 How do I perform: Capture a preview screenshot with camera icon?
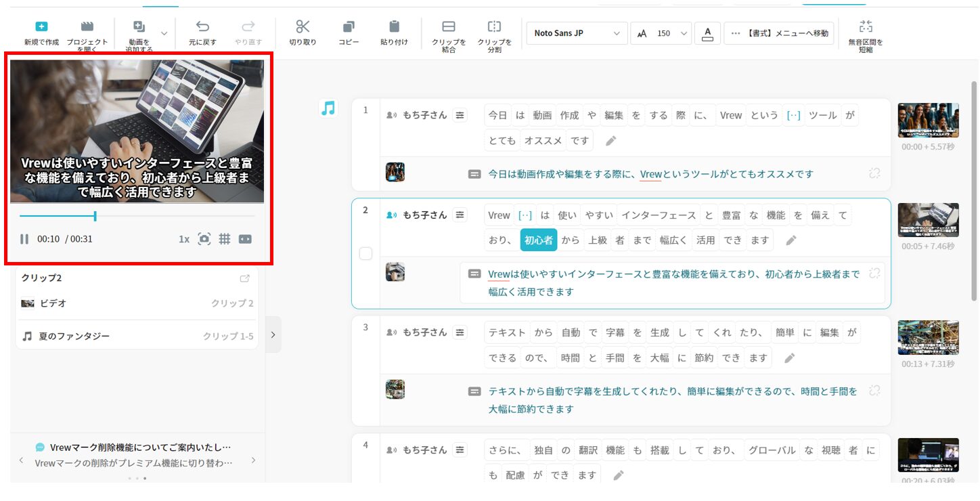tap(204, 239)
